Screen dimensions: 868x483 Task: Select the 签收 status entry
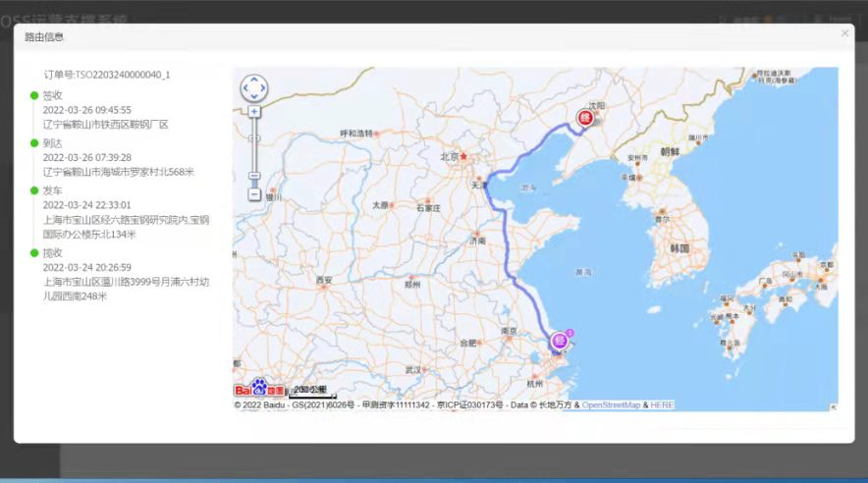point(53,95)
